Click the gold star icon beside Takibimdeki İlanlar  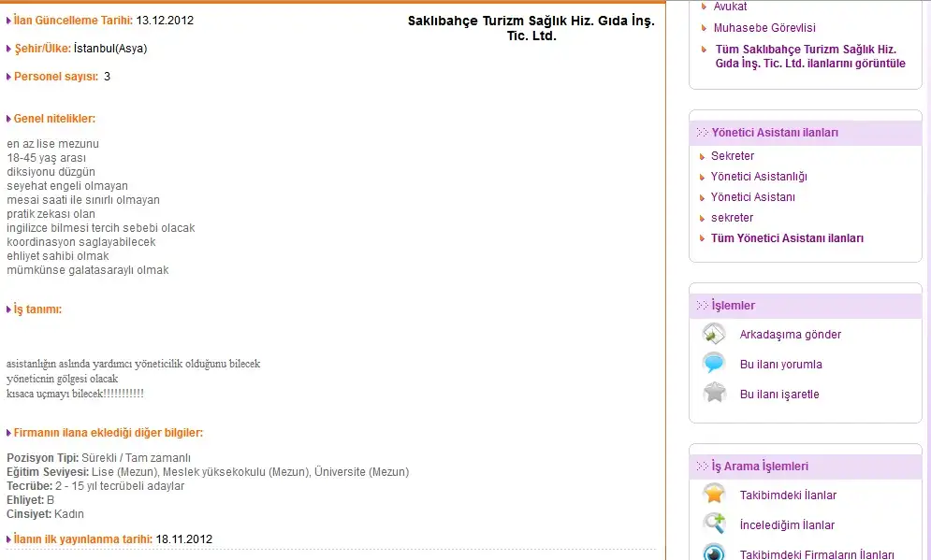(714, 494)
